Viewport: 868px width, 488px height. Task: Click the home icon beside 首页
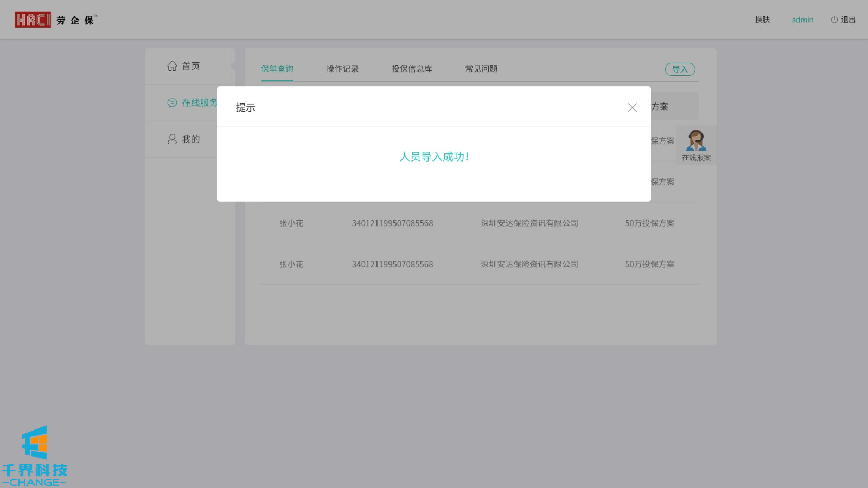tap(172, 66)
